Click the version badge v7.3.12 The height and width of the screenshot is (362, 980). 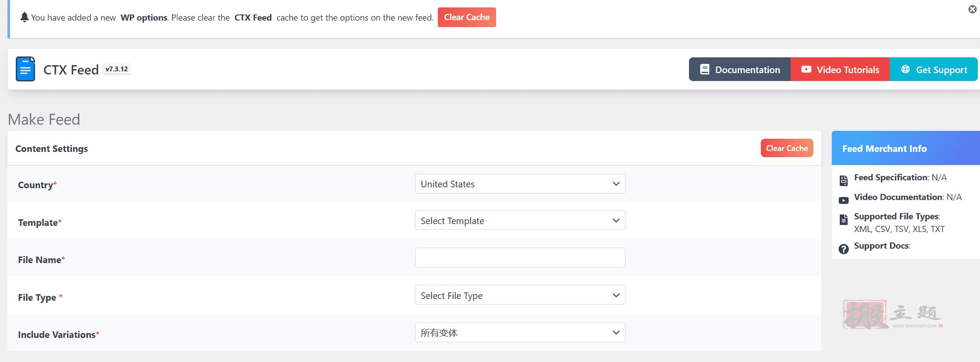(117, 69)
